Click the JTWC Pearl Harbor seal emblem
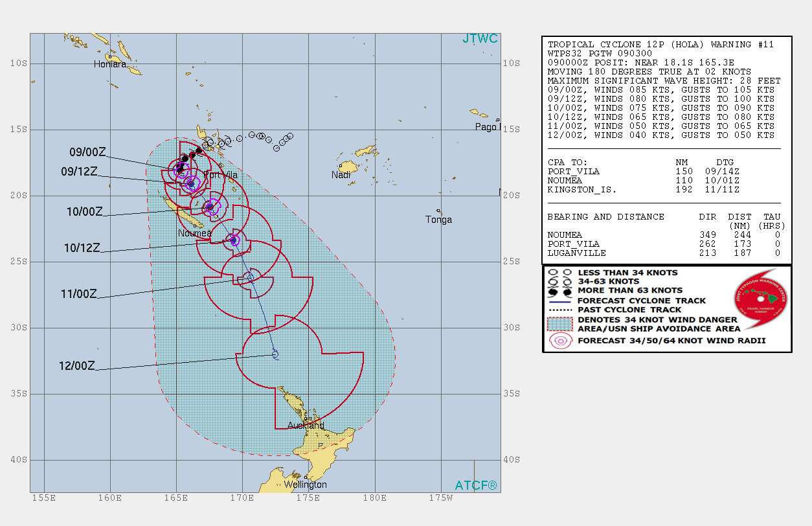 761,299
